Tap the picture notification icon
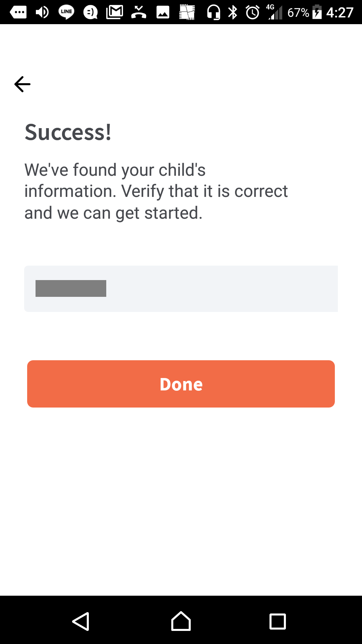This screenshot has width=362, height=644. [x=163, y=12]
